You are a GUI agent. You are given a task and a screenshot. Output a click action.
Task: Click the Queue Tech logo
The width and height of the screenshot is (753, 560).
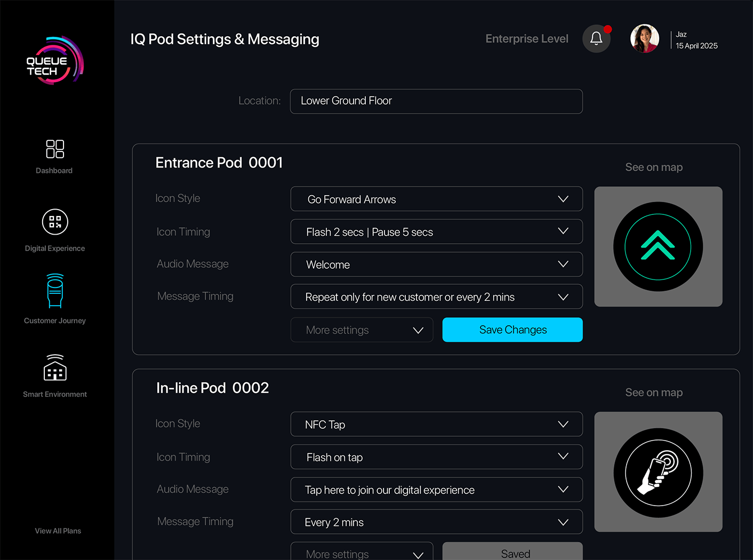[x=54, y=61]
